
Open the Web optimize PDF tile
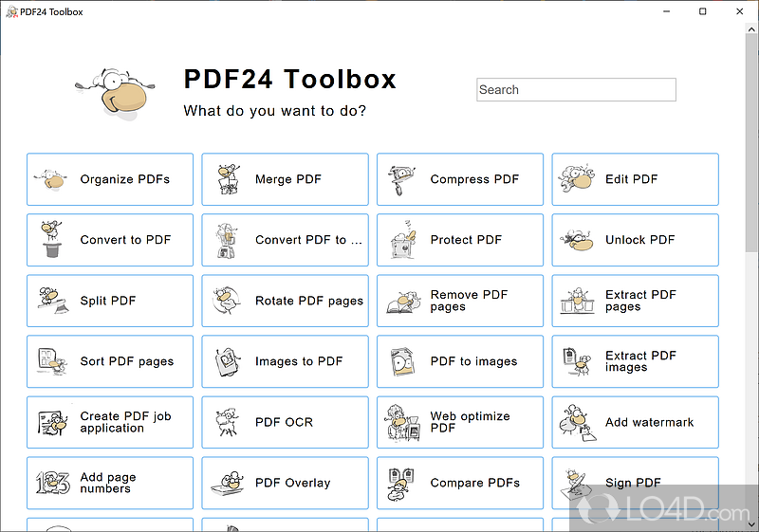pyautogui.click(x=460, y=422)
